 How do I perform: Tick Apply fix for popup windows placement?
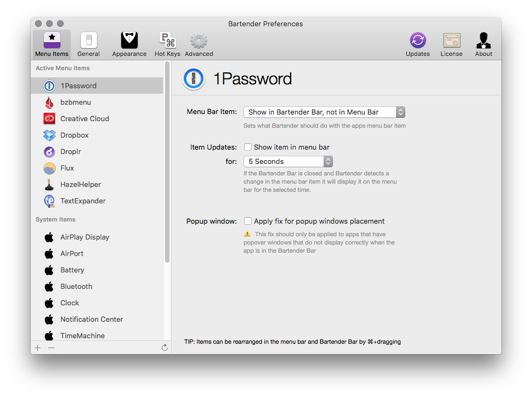[248, 221]
